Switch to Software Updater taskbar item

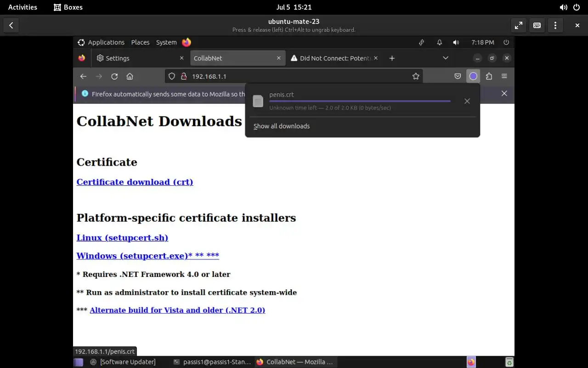[123, 362]
